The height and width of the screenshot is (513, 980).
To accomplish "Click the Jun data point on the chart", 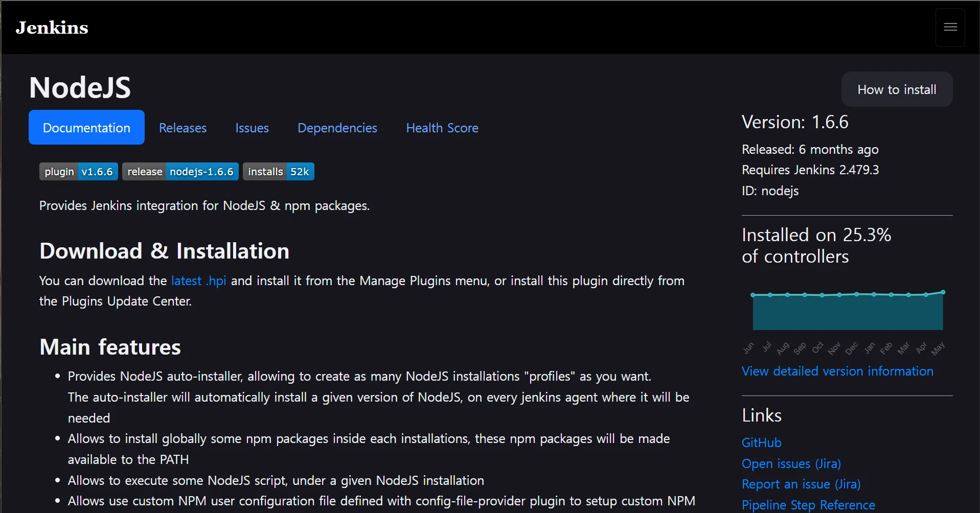I will coord(753,295).
